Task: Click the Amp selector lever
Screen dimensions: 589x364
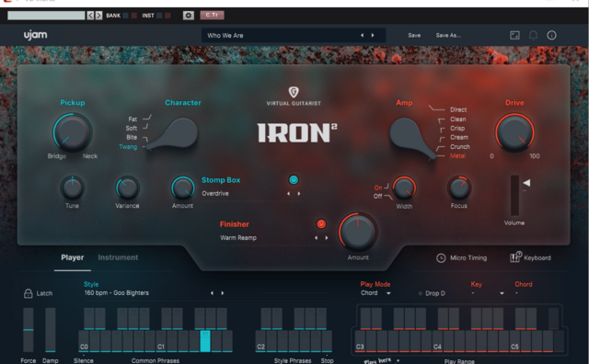Action: click(x=412, y=138)
